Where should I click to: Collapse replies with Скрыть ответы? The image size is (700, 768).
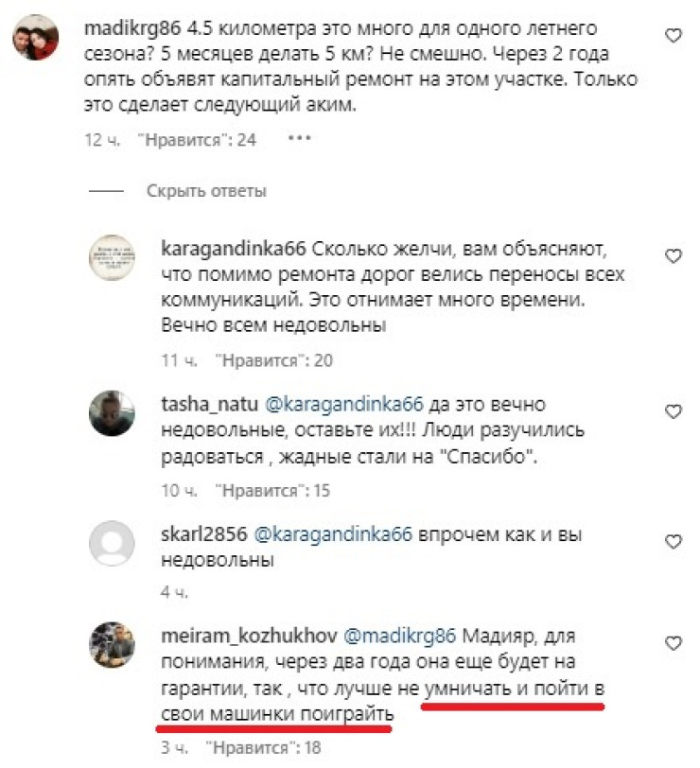click(206, 191)
